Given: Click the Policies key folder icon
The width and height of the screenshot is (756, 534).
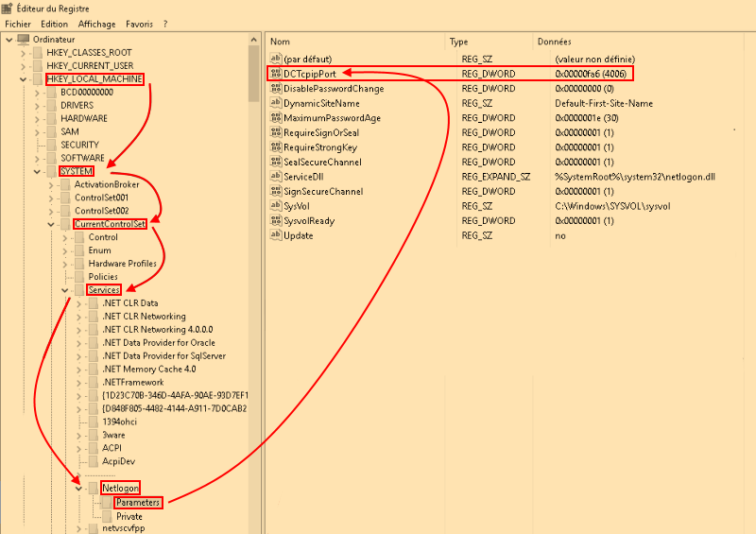Looking at the screenshot, I should [79, 276].
